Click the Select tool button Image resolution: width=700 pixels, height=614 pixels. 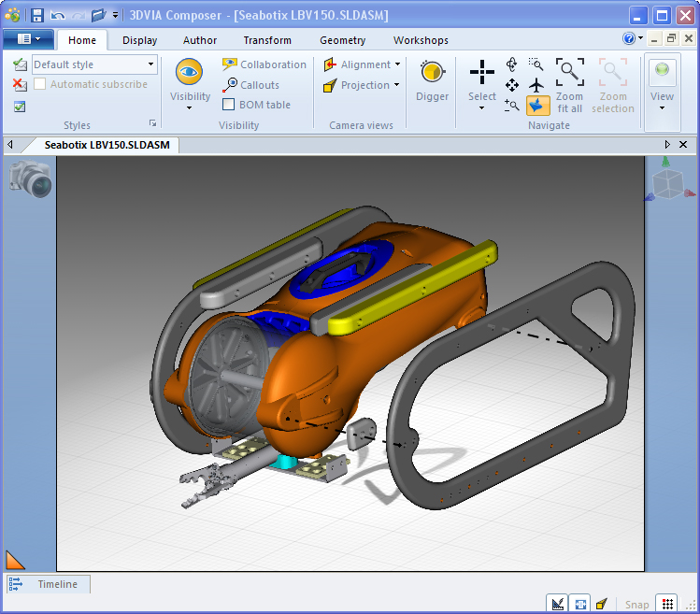click(482, 73)
